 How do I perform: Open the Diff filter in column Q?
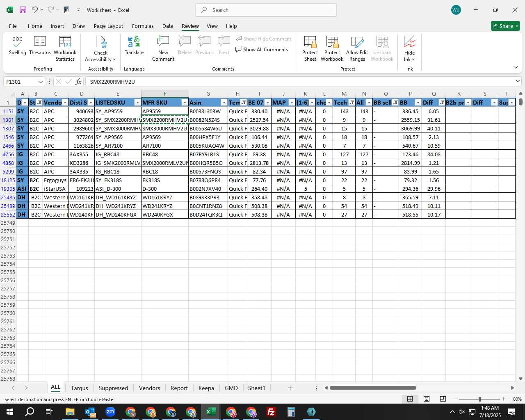[x=442, y=103]
